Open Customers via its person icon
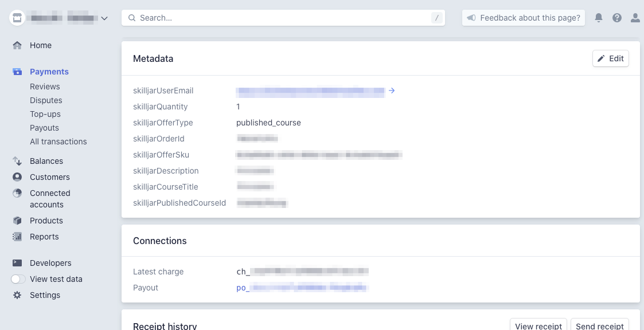 17,177
